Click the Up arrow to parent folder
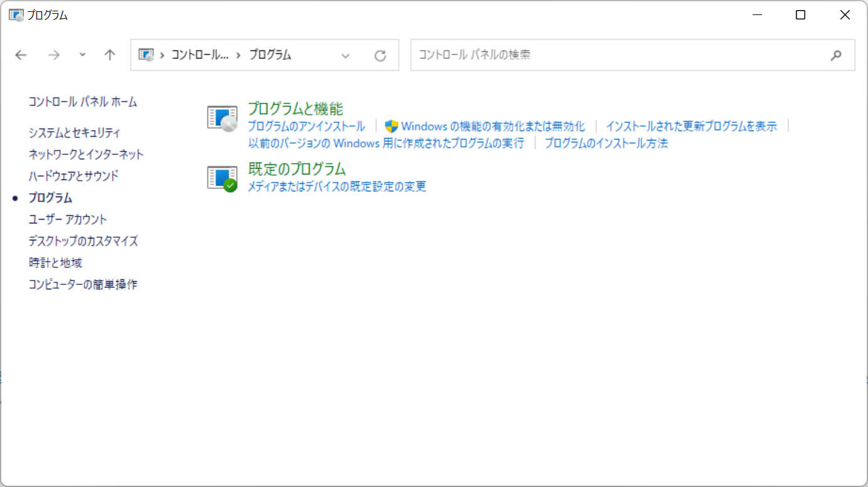 (110, 55)
